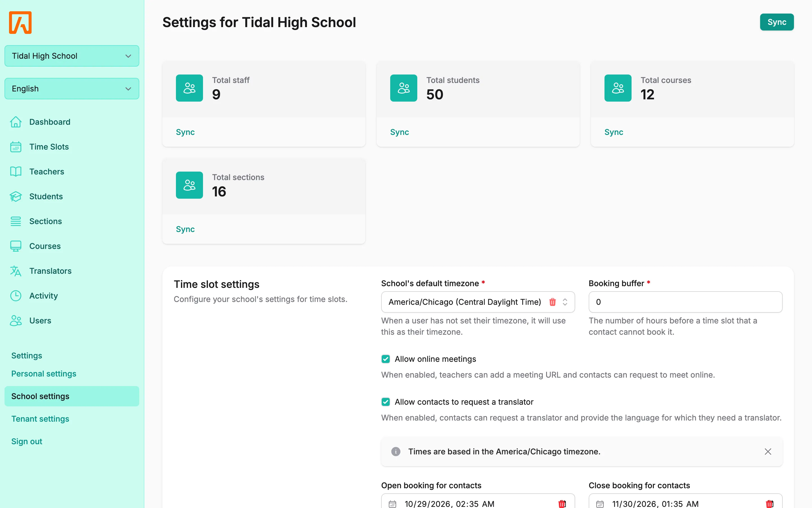The height and width of the screenshot is (508, 812).
Task: Clear the Open booking date with trash icon
Action: pyautogui.click(x=562, y=504)
